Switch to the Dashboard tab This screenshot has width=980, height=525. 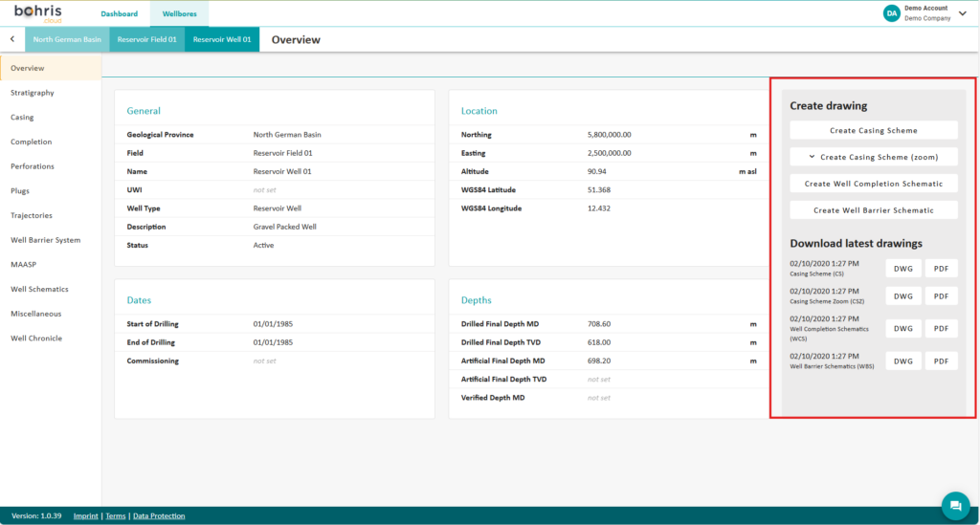(120, 13)
